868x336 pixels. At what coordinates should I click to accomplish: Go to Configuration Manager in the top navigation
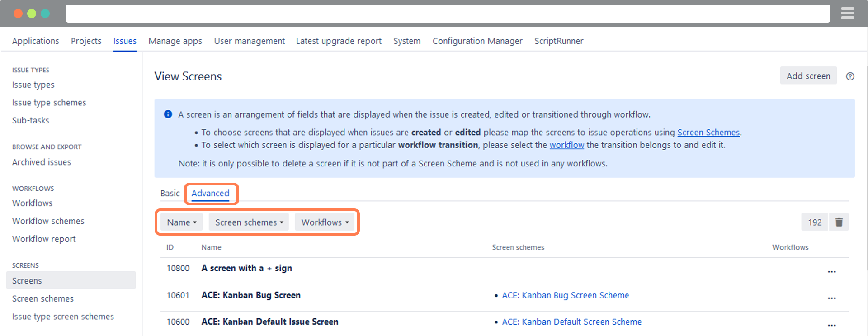(x=477, y=41)
